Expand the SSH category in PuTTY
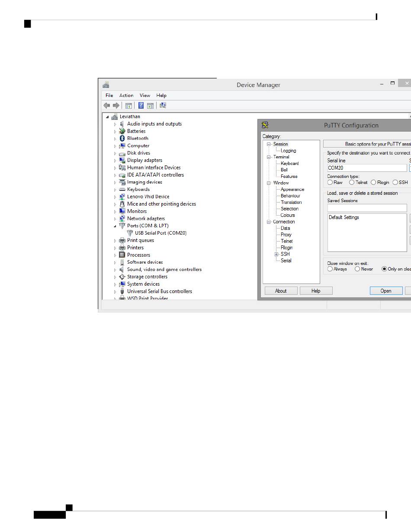The height and width of the screenshot is (532, 411). (x=276, y=254)
